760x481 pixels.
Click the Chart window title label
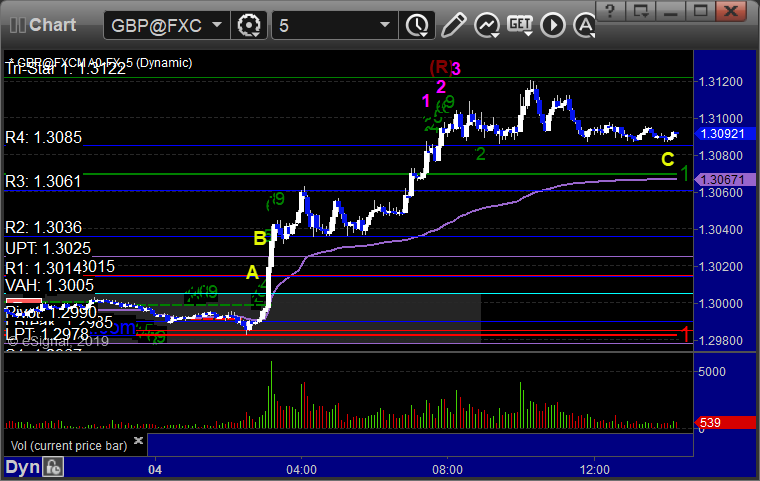52,25
